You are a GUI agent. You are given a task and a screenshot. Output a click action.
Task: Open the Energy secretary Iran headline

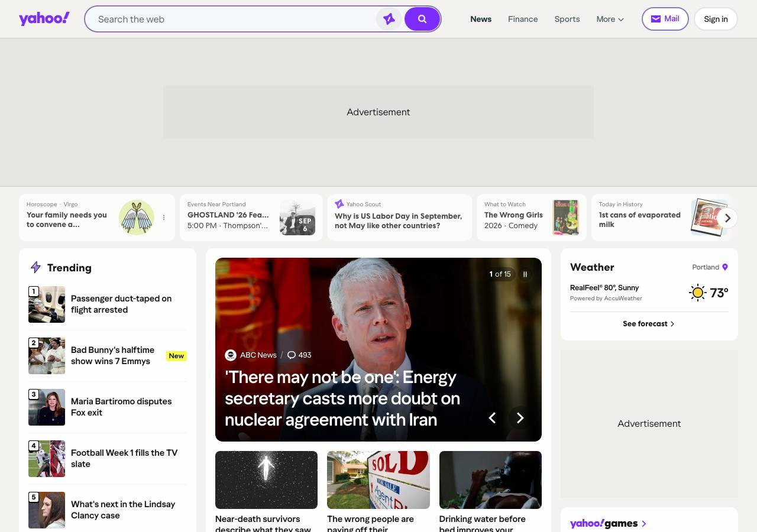342,398
